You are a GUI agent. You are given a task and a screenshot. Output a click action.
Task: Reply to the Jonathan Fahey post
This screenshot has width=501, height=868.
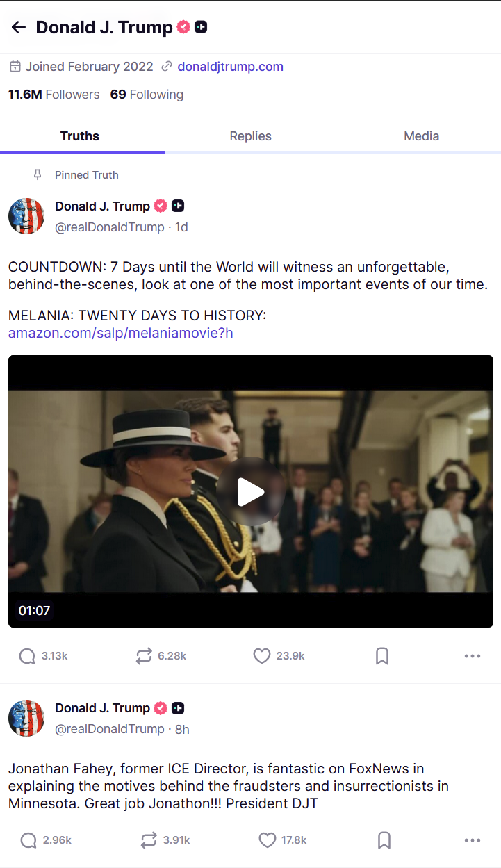click(x=28, y=840)
